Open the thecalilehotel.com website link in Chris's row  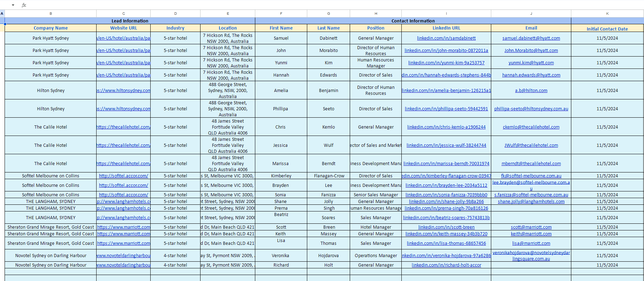tap(124, 127)
